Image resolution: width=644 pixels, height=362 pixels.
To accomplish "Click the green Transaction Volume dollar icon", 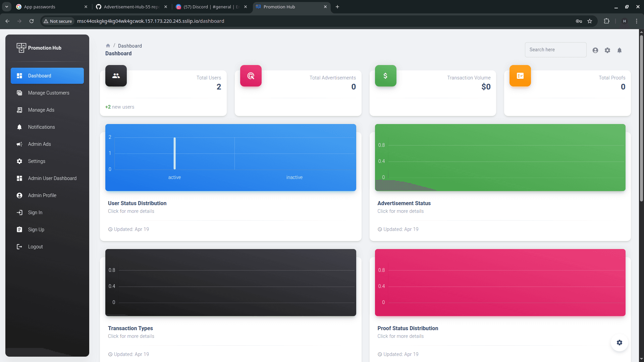I will pos(385,76).
